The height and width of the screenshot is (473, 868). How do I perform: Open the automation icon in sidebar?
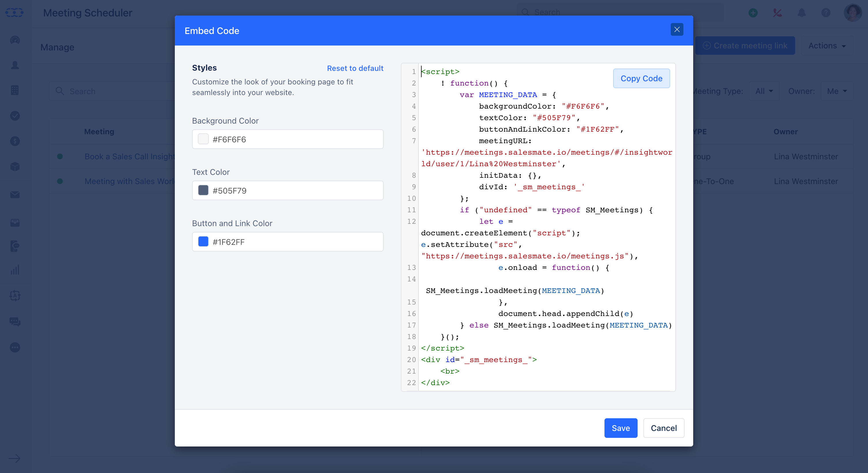pos(15,296)
